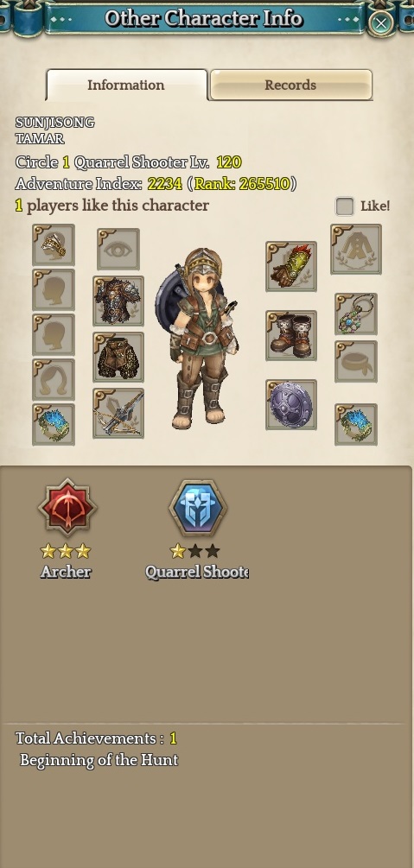Select the empty belt slot

(x=356, y=362)
